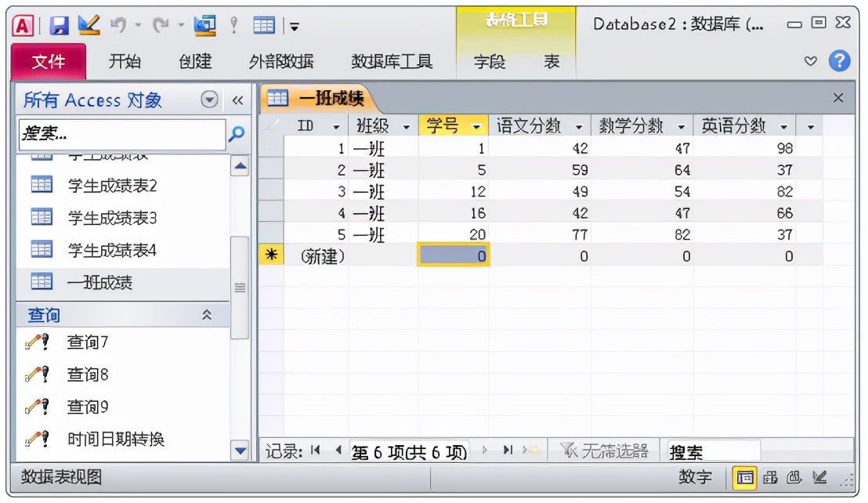The width and height of the screenshot is (868, 503).
Task: Go to first record
Action: (316, 451)
